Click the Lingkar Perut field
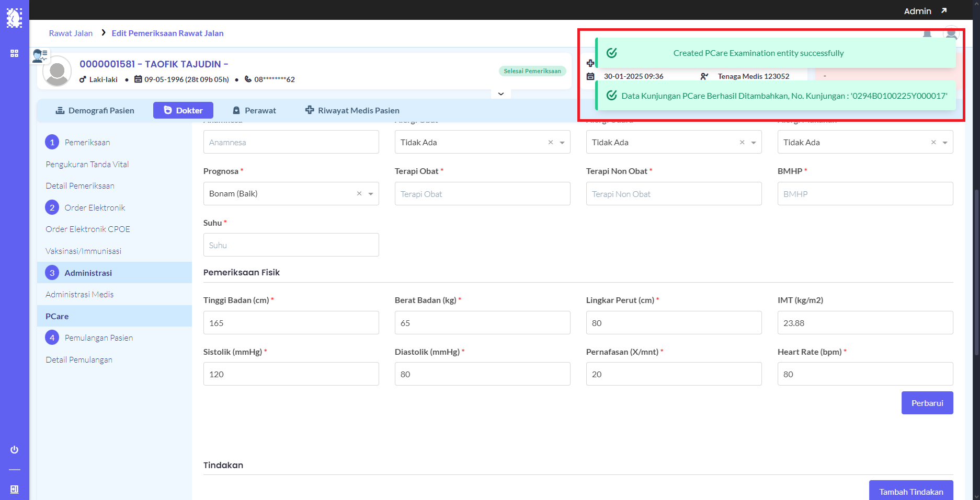The image size is (980, 500). [x=674, y=323]
